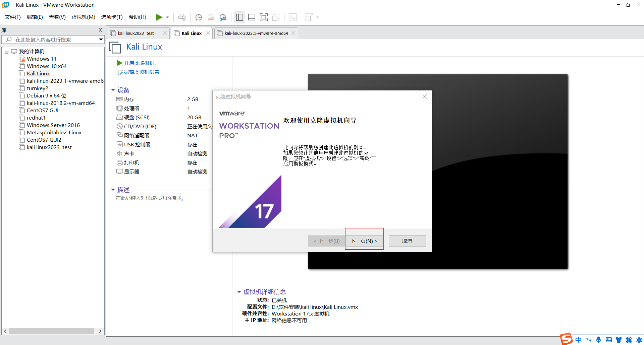The width and height of the screenshot is (644, 345).
Task: Collapse the 我的计算机 tree node
Action: (6, 52)
